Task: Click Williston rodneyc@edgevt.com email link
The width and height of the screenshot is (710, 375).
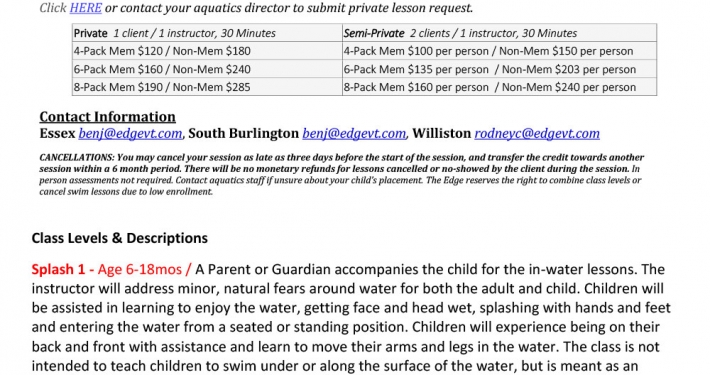Action: 537,133
